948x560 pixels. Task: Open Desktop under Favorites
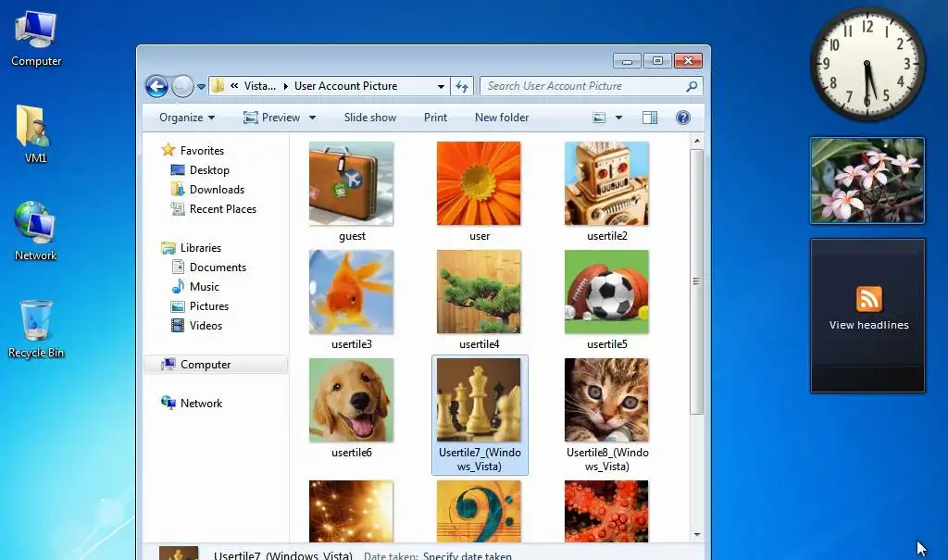click(x=209, y=170)
